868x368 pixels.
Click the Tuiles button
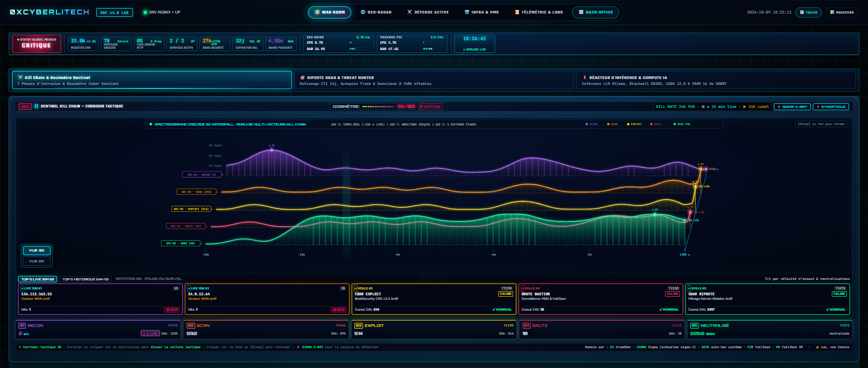tap(809, 12)
